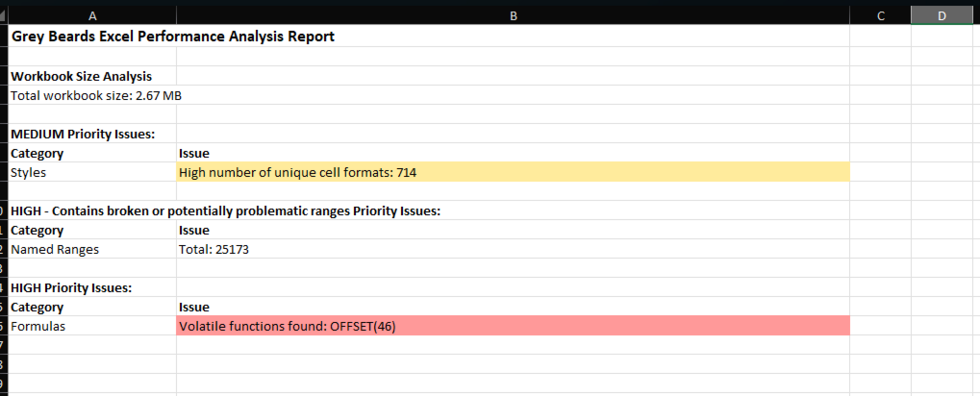Screen dimensions: 980x396
Task: Click the yellow 'High number of unique cell formats: 714' cell
Action: pos(512,172)
